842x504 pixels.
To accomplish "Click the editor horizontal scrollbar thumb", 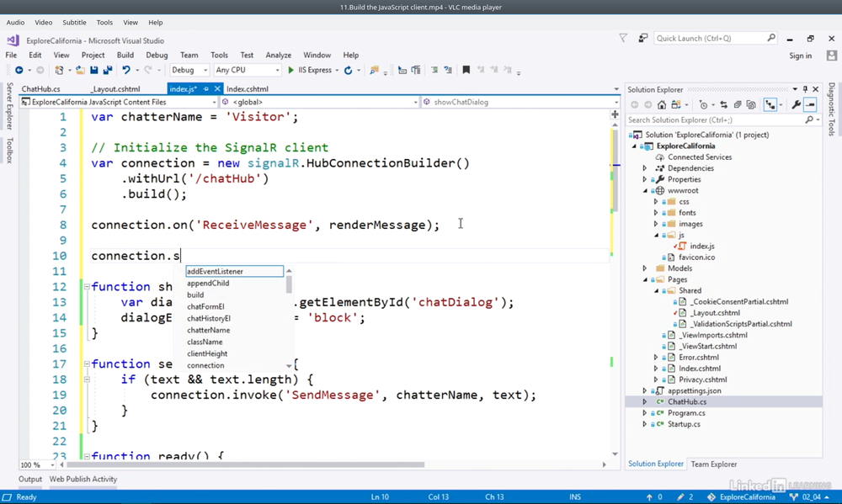I will [x=245, y=464].
